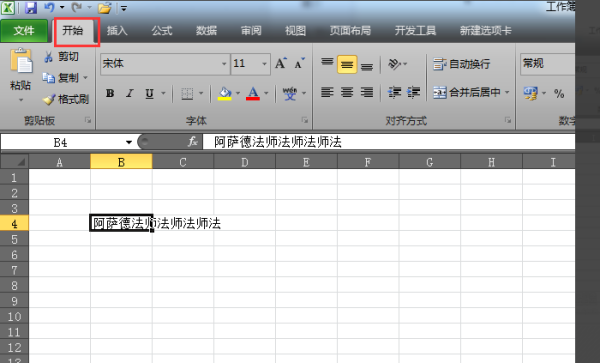
Task: Click 合并后居中 merge and center
Action: tap(467, 92)
